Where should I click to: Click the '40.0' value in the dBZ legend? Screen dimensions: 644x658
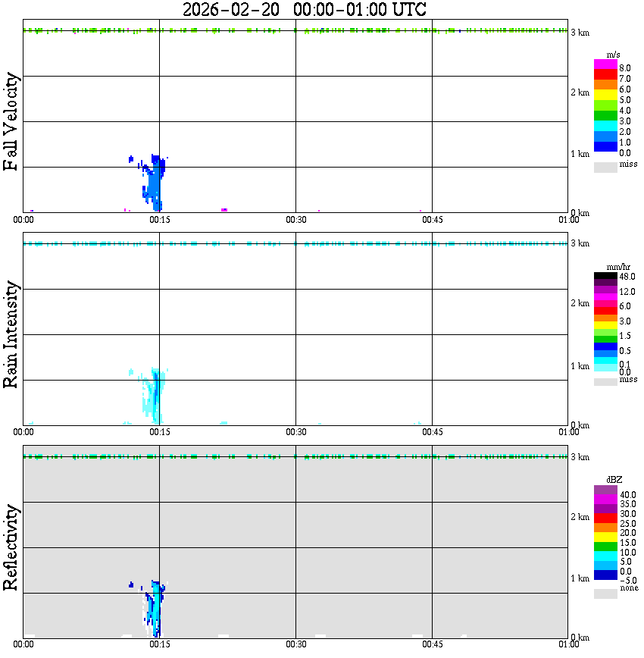[x=628, y=495]
